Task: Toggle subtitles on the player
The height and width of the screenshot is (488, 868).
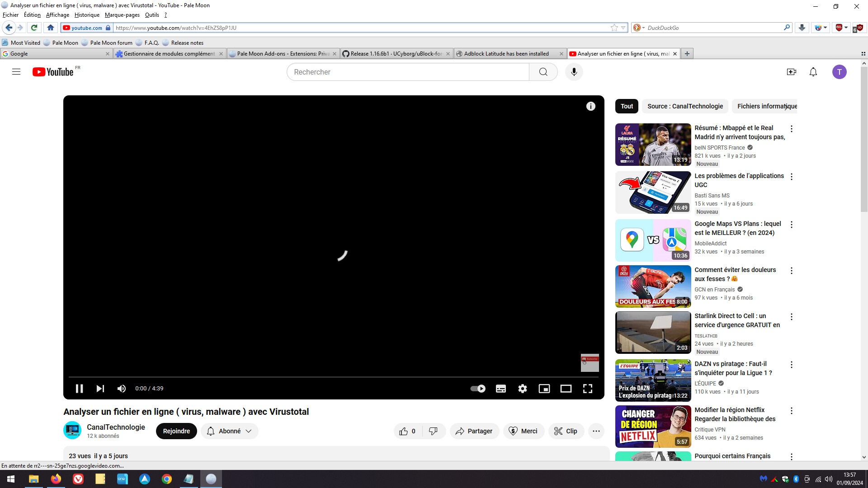Action: pos(501,389)
